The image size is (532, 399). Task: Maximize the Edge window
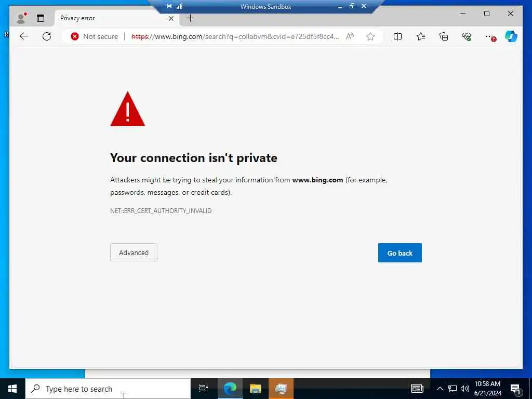(x=487, y=14)
